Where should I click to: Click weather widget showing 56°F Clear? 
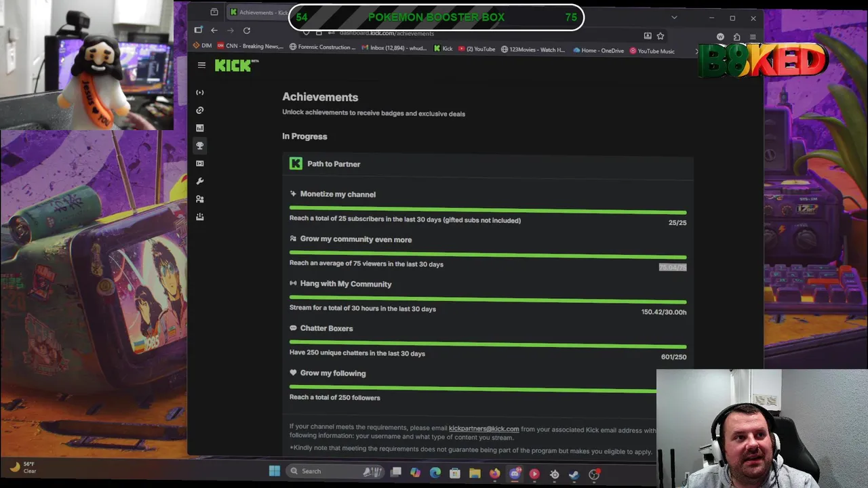(x=23, y=467)
